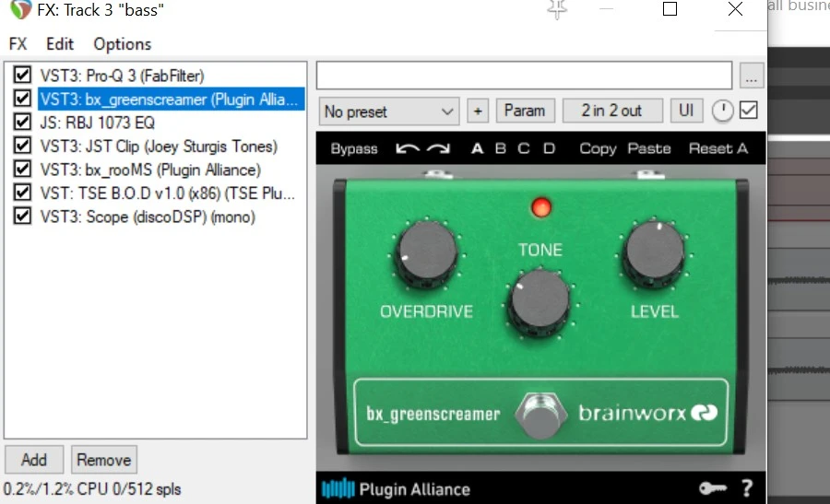Disable bx_rooMS plugin checkbox

(22, 169)
